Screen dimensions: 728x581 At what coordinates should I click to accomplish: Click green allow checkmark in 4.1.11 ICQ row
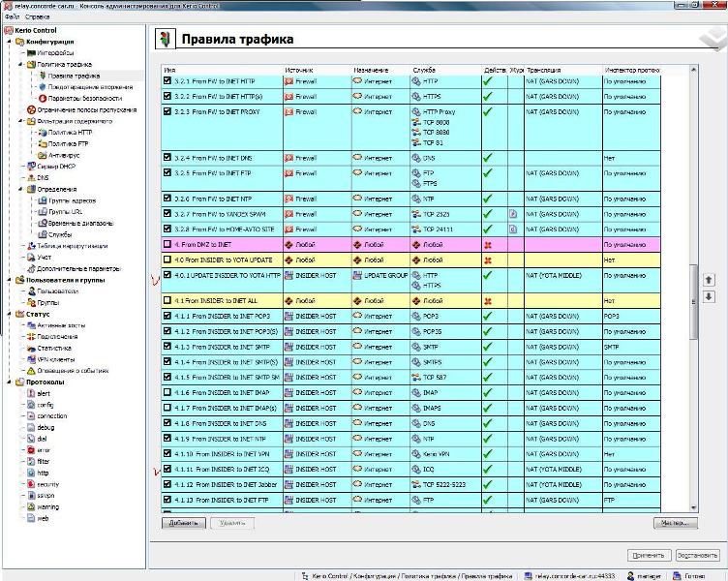pyautogui.click(x=488, y=469)
